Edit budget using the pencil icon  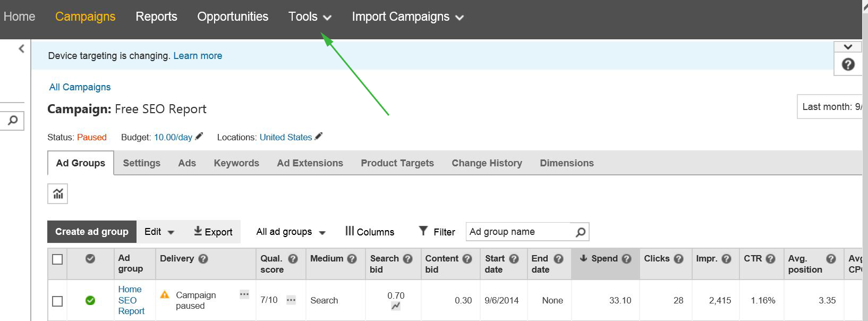pos(199,137)
